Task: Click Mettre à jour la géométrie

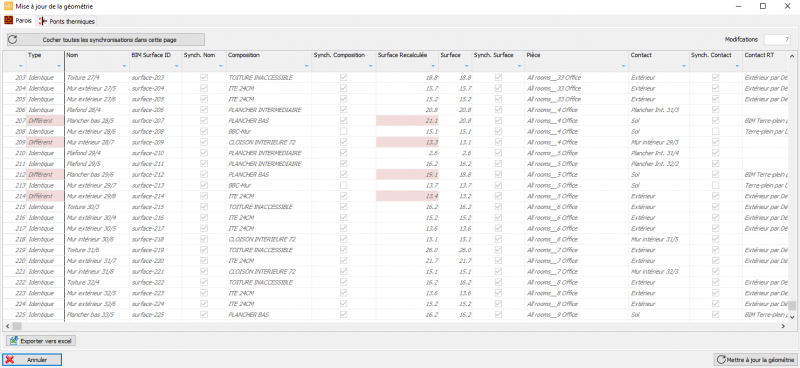Action: point(755,359)
